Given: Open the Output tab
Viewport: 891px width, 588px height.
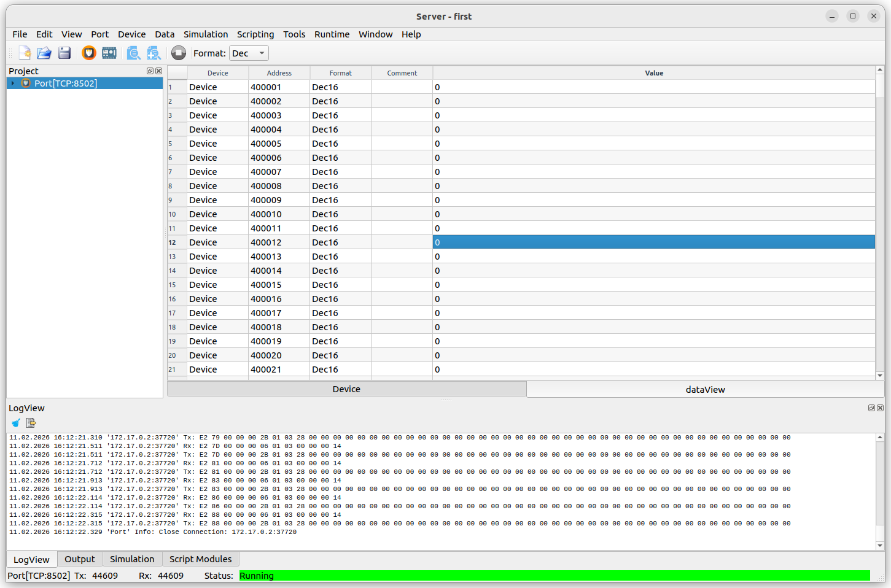Looking at the screenshot, I should (x=80, y=559).
